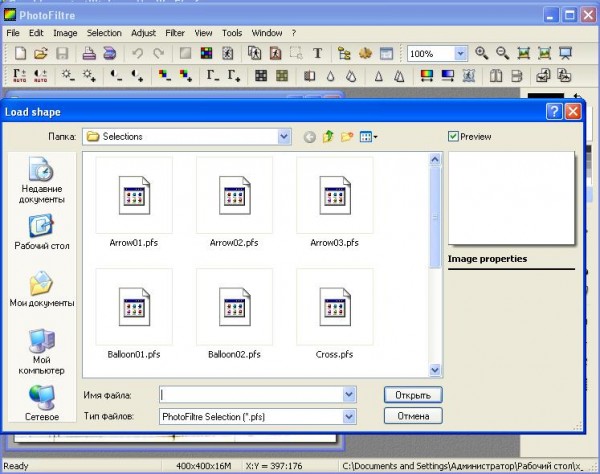Open the Image explorer tree icon
Image resolution: width=600 pixels, height=474 pixels.
tap(344, 53)
